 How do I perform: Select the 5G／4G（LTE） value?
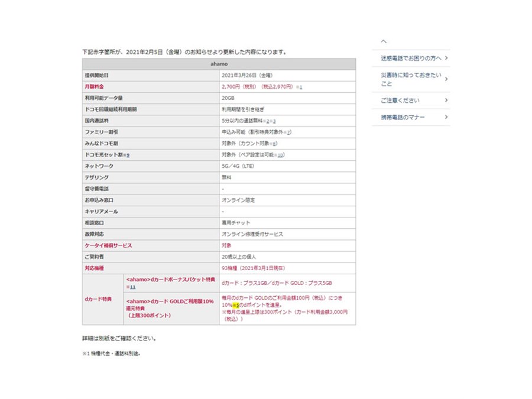coord(238,166)
